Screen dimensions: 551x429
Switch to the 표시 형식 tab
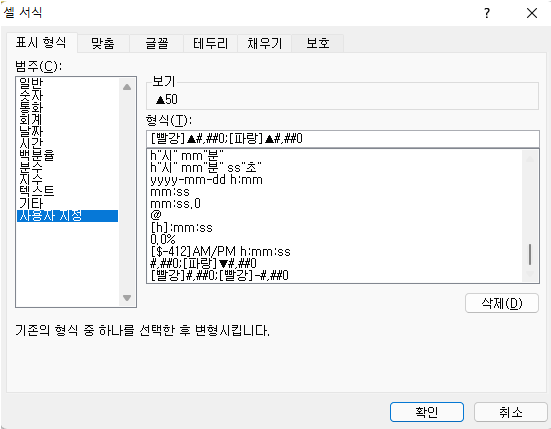(41, 43)
